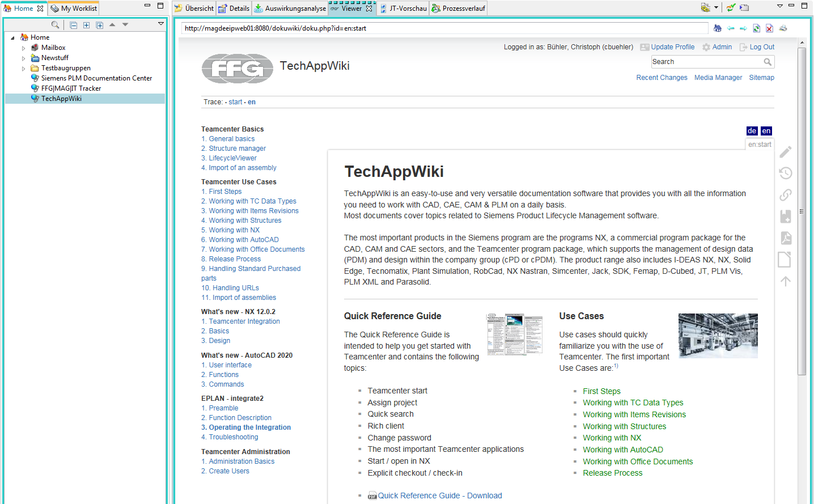Export page using the PDF icon
Viewport: 814px width, 504px height.
(785, 238)
